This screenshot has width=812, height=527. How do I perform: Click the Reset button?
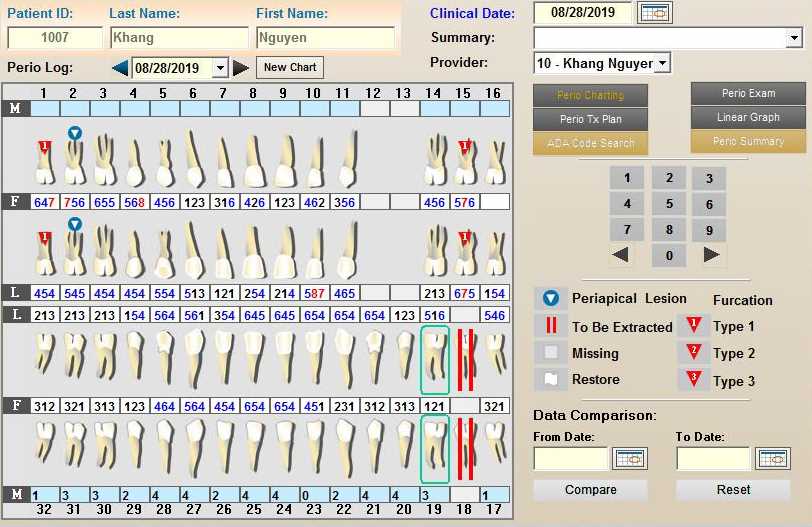733,490
